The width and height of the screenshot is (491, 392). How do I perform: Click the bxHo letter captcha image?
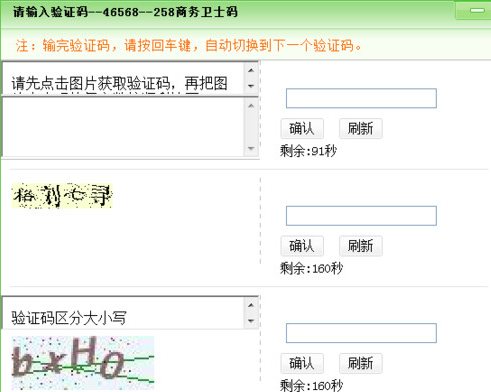(x=83, y=363)
